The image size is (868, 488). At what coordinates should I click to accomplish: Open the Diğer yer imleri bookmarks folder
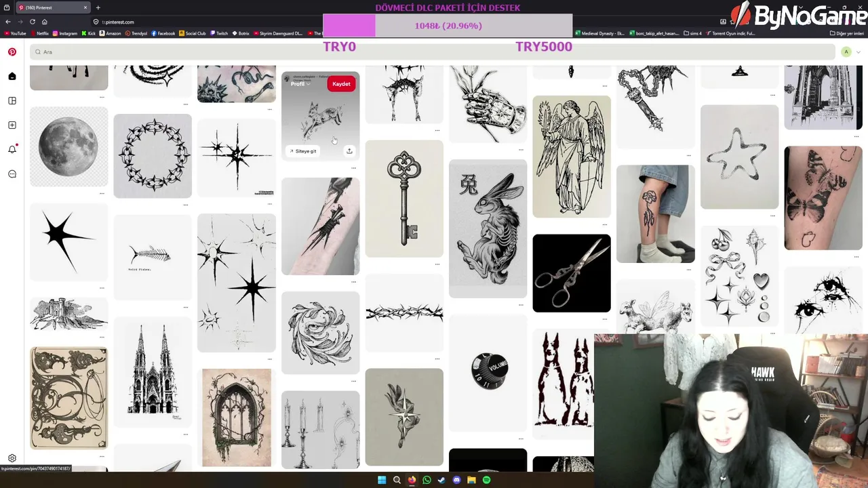tap(846, 33)
